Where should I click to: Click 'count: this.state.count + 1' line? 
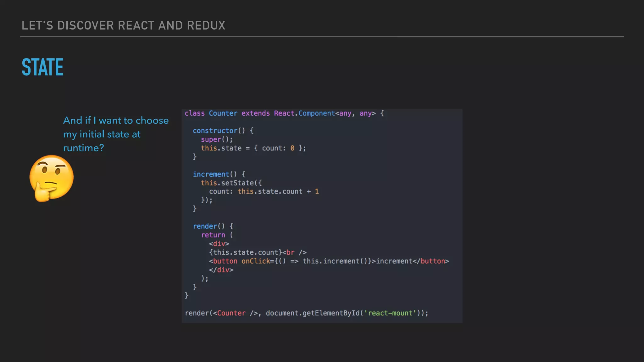click(264, 191)
